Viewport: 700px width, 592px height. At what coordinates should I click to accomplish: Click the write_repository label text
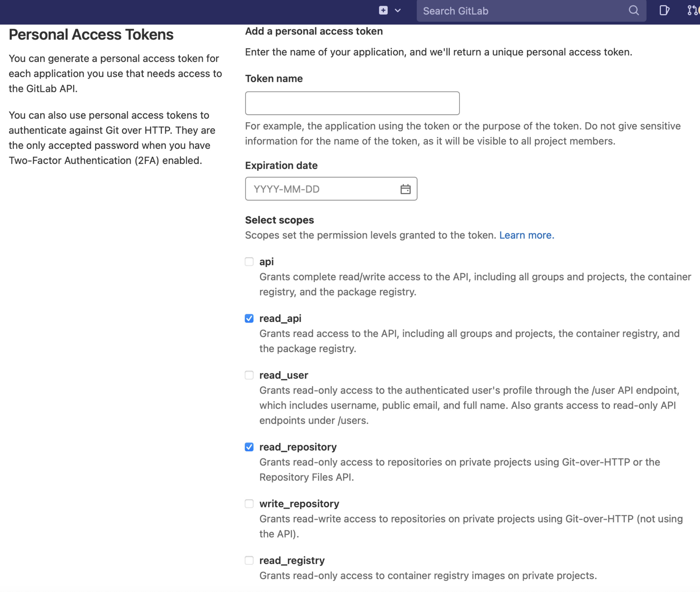pyautogui.click(x=299, y=503)
